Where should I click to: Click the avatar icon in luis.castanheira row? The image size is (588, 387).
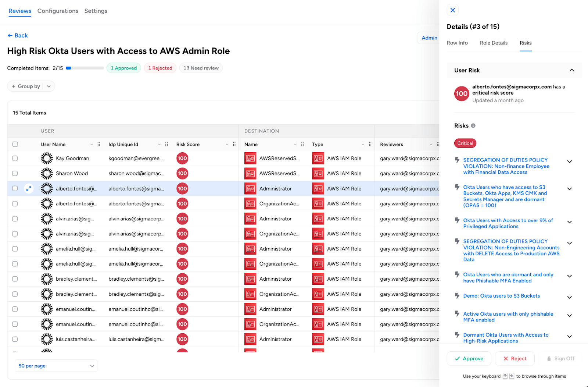[x=47, y=340]
